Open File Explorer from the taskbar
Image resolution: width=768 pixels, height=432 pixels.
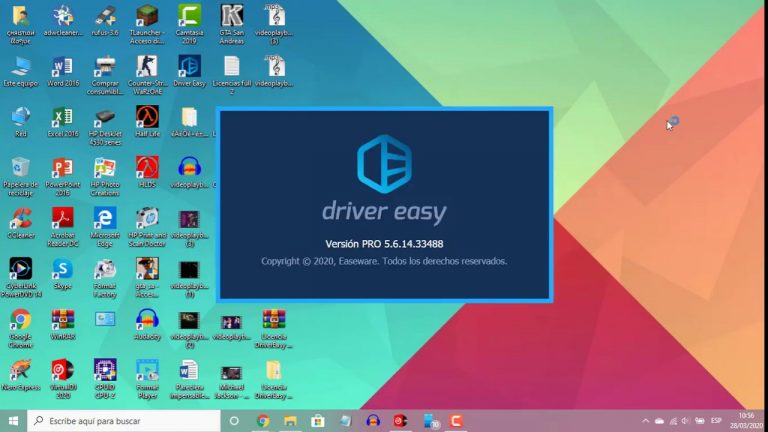(290, 421)
